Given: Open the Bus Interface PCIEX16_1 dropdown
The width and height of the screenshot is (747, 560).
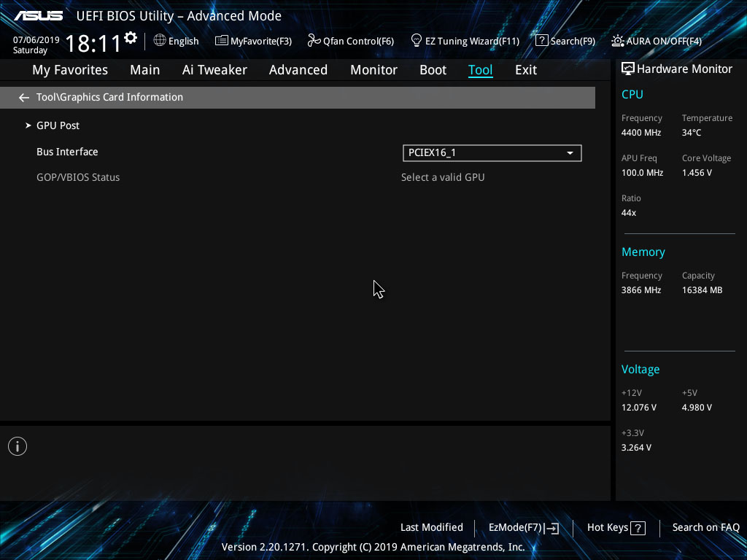Looking at the screenshot, I should tap(492, 153).
